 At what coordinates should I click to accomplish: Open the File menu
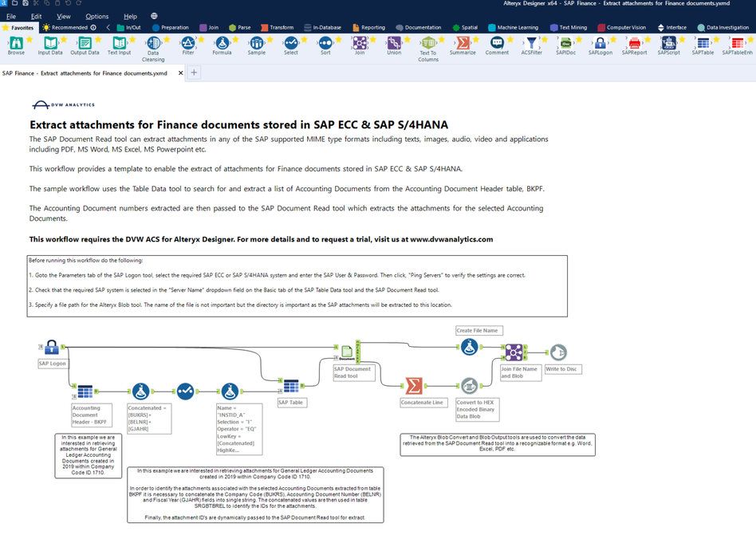point(11,17)
